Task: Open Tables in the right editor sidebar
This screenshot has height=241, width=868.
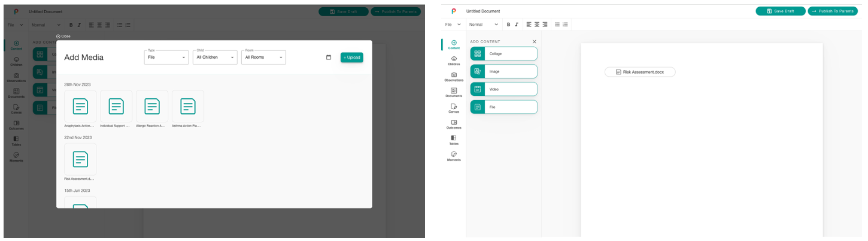Action: [x=454, y=140]
